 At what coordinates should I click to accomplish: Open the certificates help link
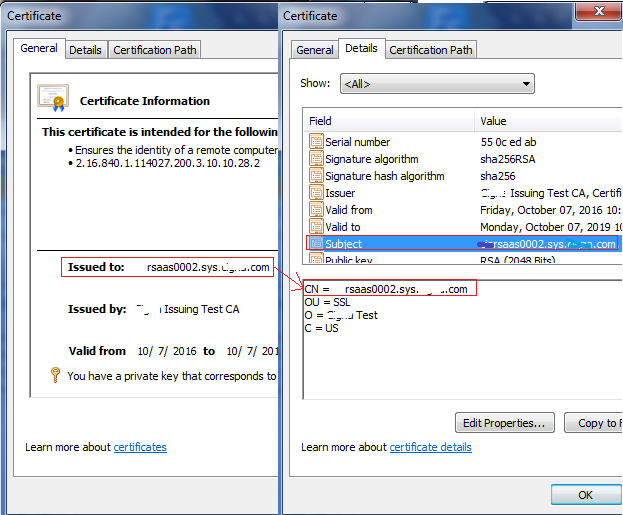[140, 447]
